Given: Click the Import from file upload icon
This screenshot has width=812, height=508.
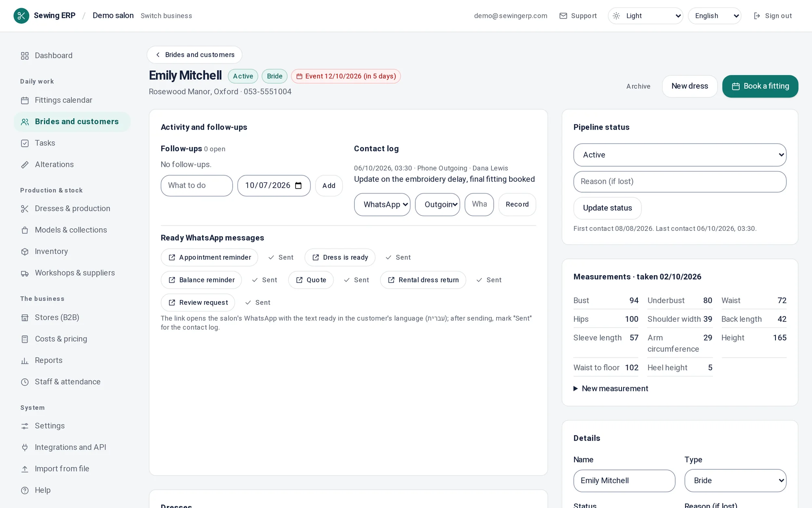Looking at the screenshot, I should [25, 469].
